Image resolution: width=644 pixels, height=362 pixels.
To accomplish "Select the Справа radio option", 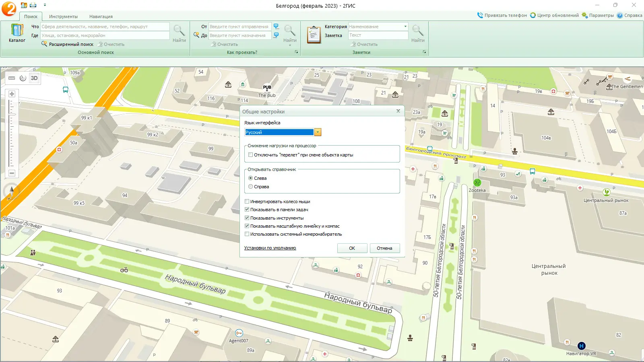I will (251, 187).
